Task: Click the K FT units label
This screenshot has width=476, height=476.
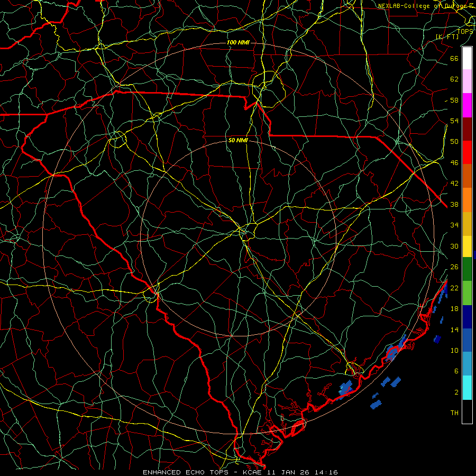Action: click(447, 37)
